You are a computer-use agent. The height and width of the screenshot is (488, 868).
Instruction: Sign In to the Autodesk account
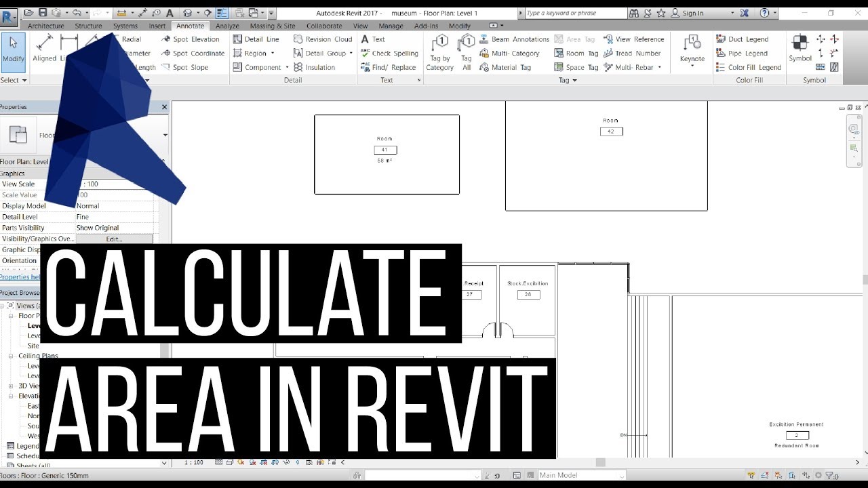[693, 13]
